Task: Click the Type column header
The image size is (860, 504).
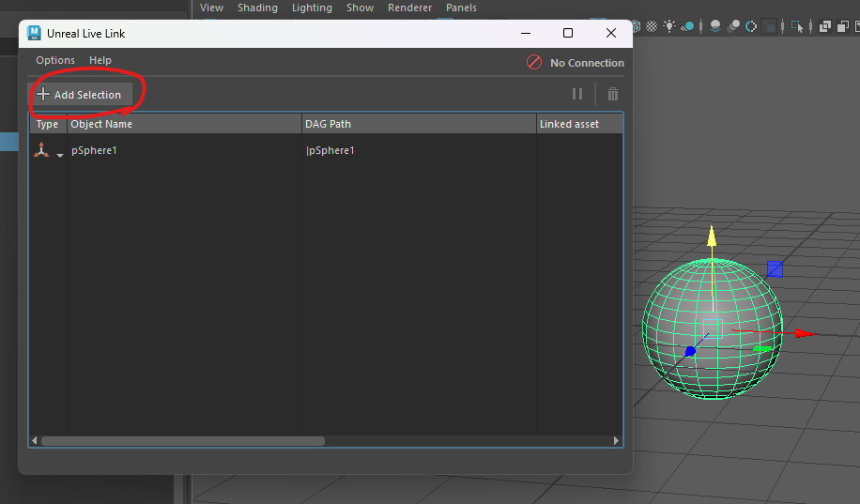Action: click(48, 124)
